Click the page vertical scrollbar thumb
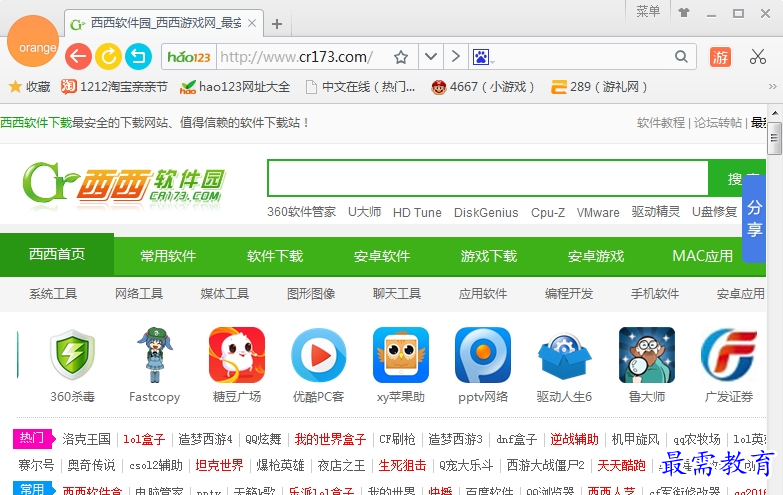 [x=775, y=138]
